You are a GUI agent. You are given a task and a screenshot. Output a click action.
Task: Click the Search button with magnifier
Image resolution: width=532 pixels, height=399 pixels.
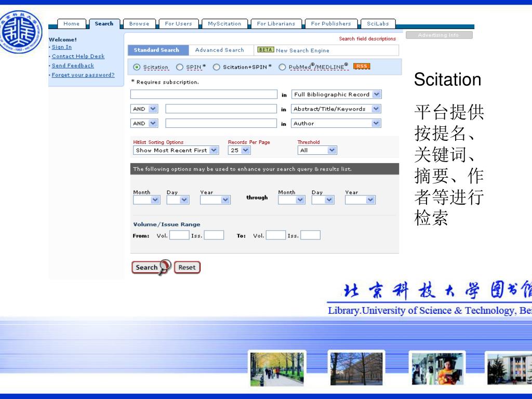coord(151,268)
